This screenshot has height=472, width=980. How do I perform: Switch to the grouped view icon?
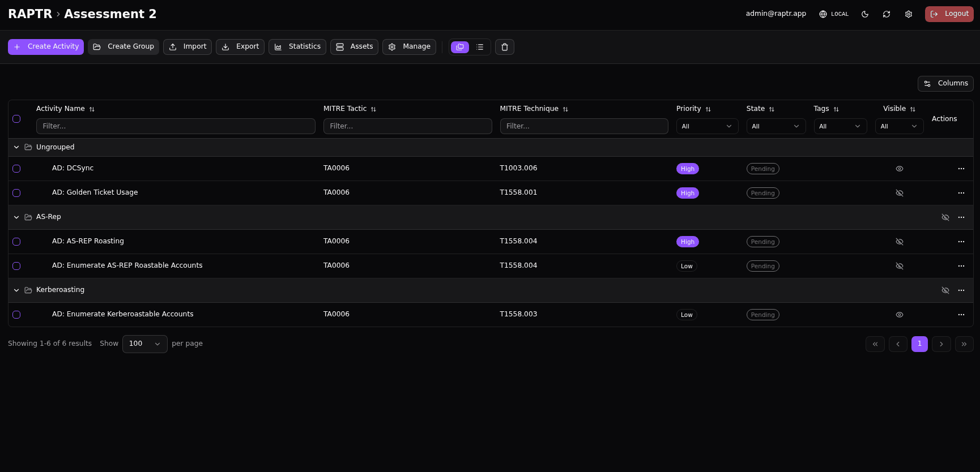pyautogui.click(x=460, y=47)
